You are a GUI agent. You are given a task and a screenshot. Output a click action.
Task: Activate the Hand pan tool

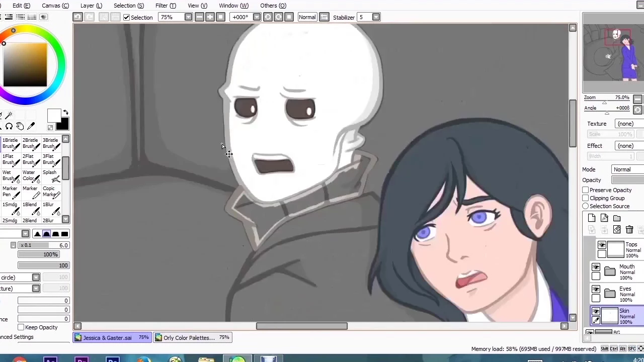tap(20, 126)
